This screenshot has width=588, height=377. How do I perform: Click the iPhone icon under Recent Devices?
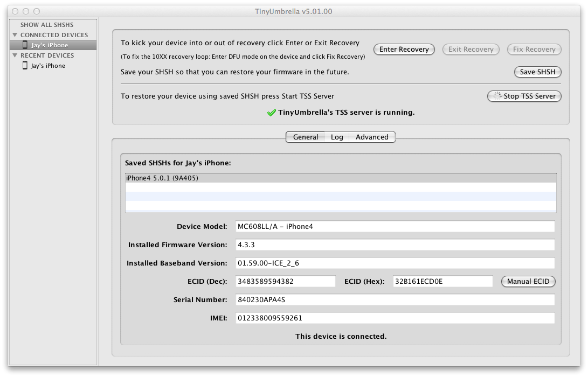coord(25,66)
